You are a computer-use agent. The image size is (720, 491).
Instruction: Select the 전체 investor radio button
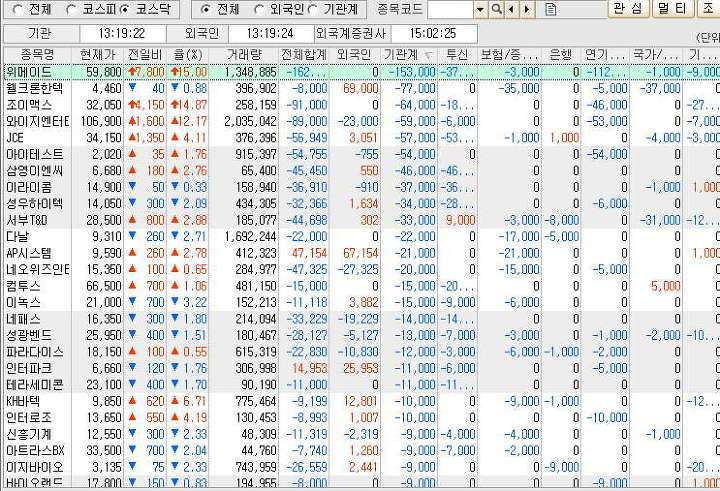pyautogui.click(x=206, y=9)
